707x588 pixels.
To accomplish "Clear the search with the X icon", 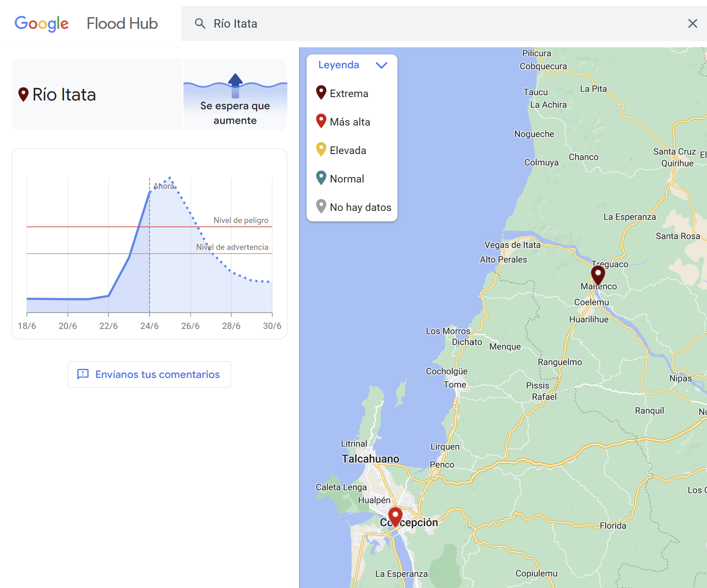I will 692,23.
